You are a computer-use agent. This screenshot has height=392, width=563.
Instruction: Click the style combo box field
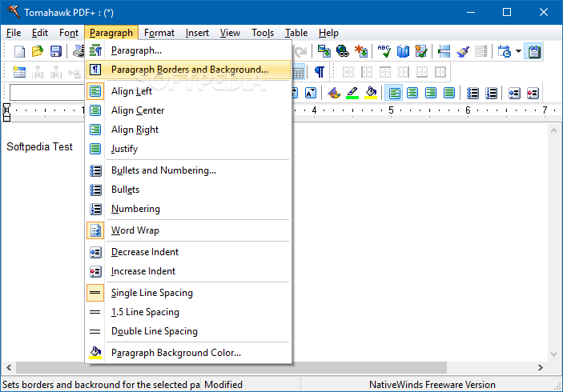47,93
